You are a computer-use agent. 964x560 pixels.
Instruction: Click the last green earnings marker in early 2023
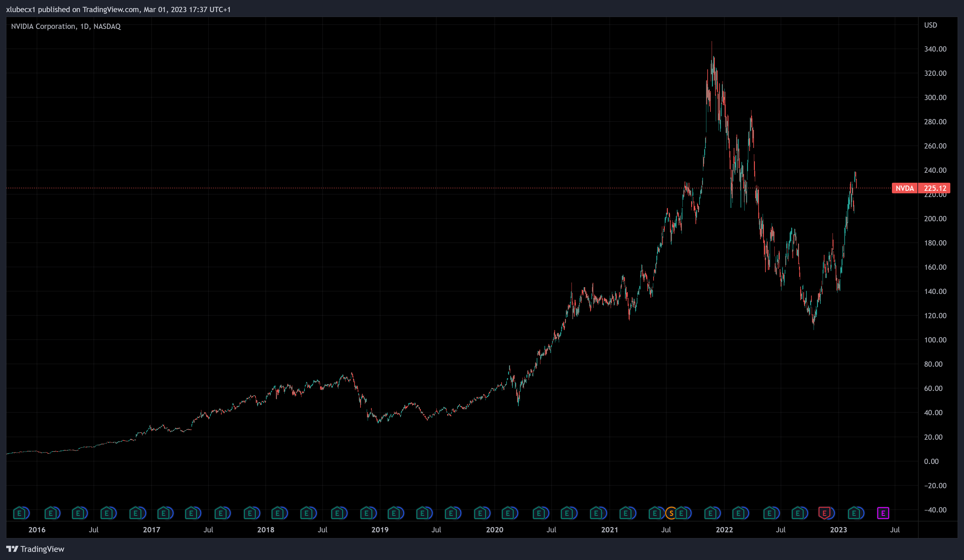(x=854, y=513)
